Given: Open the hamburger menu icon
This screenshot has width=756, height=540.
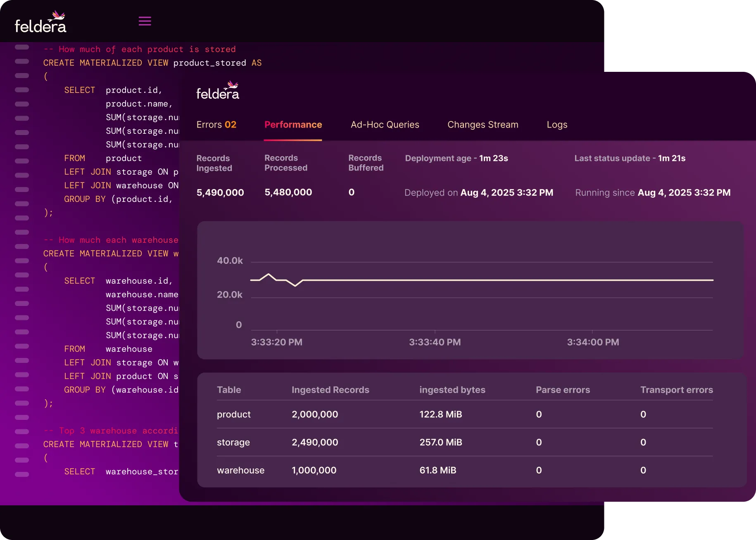Looking at the screenshot, I should coord(145,21).
